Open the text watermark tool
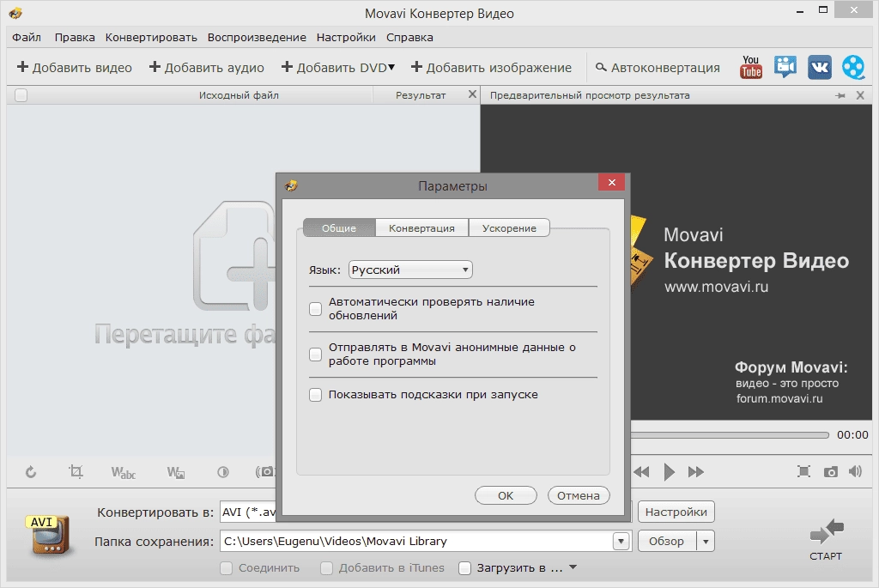This screenshot has width=879, height=588. pos(123,472)
